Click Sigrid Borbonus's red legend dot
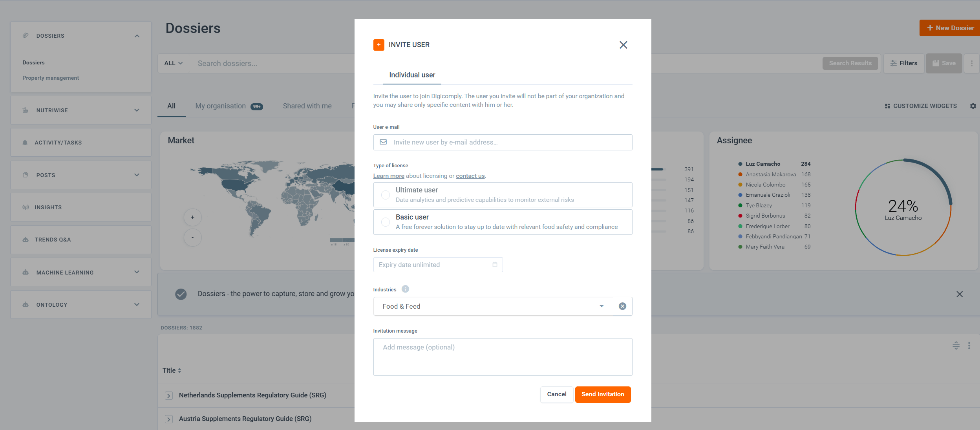This screenshot has height=430, width=980. pos(740,216)
